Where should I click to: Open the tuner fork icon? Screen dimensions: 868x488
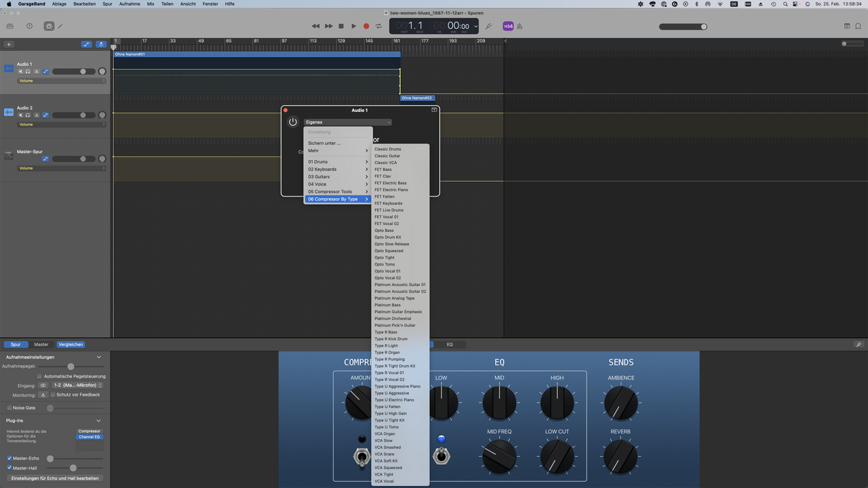coord(489,26)
